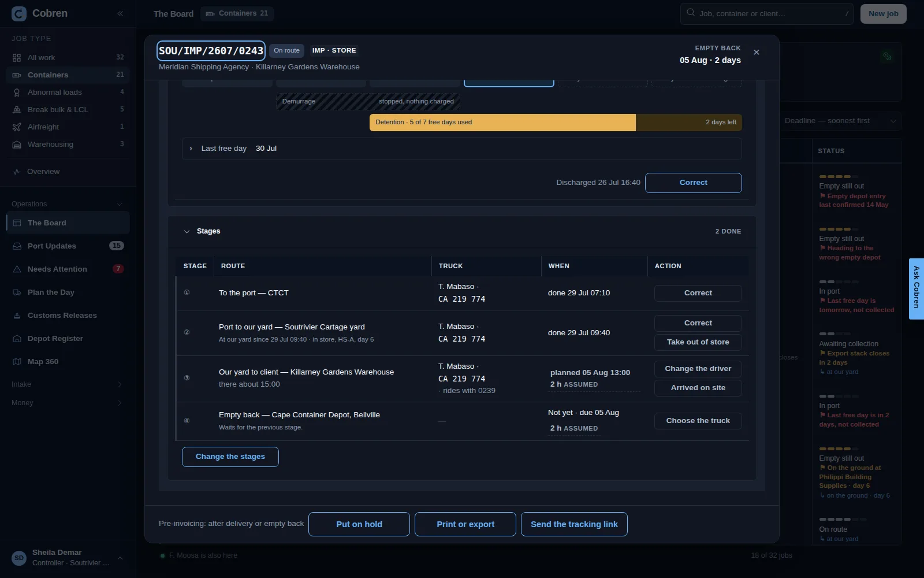This screenshot has width=924, height=578.
Task: Click stage 1 number marker
Action: click(187, 292)
